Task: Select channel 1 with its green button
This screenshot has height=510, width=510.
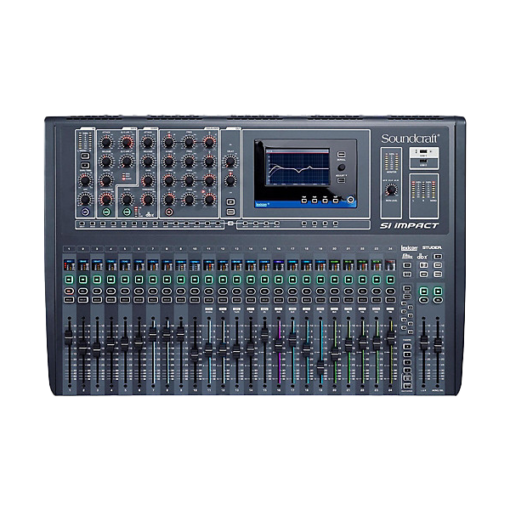Action: pos(69,279)
